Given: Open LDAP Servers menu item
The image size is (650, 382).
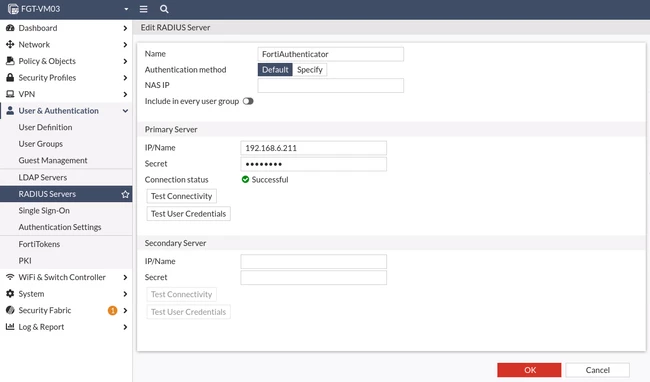Looking at the screenshot, I should [x=66, y=177].
